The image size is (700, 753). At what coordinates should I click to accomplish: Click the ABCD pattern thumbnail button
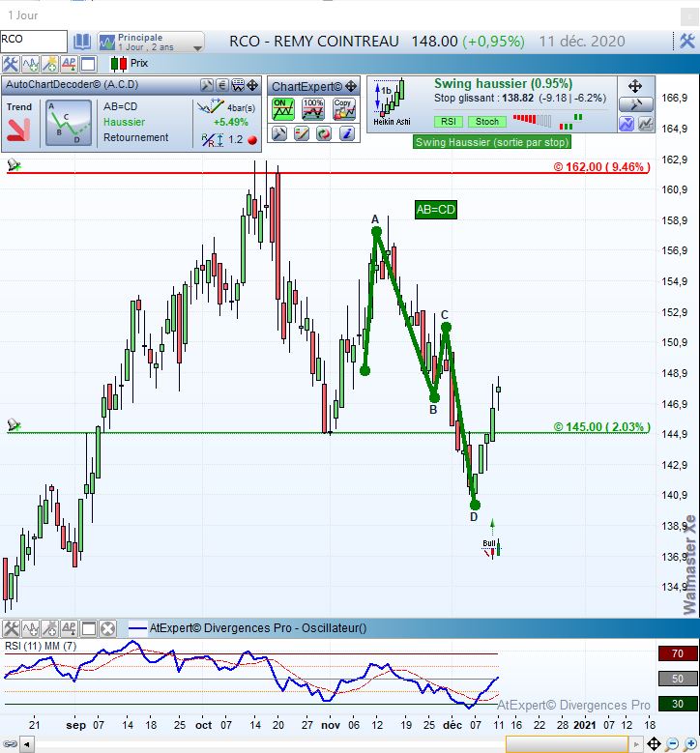pyautogui.click(x=69, y=123)
